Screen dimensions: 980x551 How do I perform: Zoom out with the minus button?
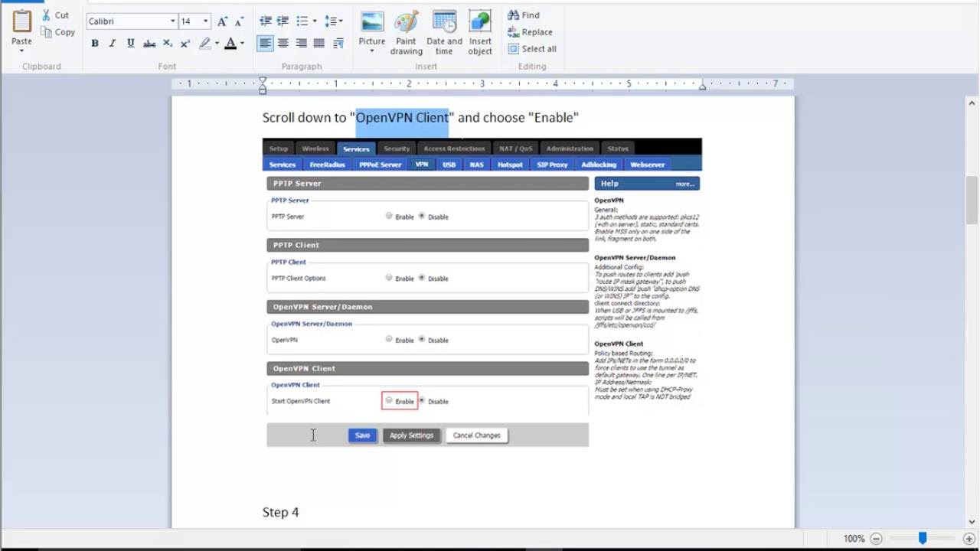[876, 539]
